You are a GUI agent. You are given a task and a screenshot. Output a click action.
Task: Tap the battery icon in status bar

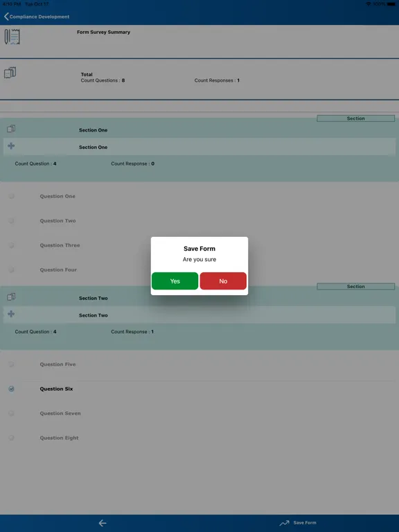pyautogui.click(x=391, y=3)
